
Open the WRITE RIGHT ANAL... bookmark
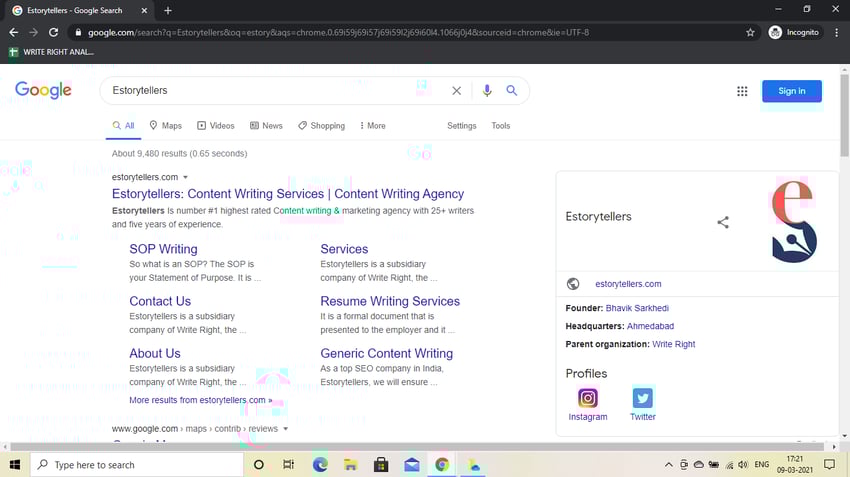click(x=51, y=52)
